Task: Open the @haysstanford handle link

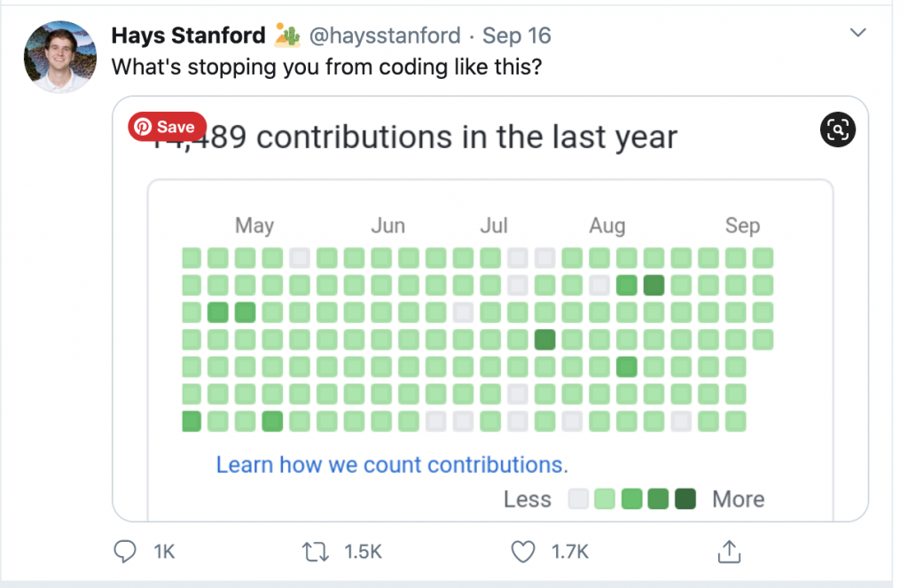Action: pyautogui.click(x=384, y=35)
